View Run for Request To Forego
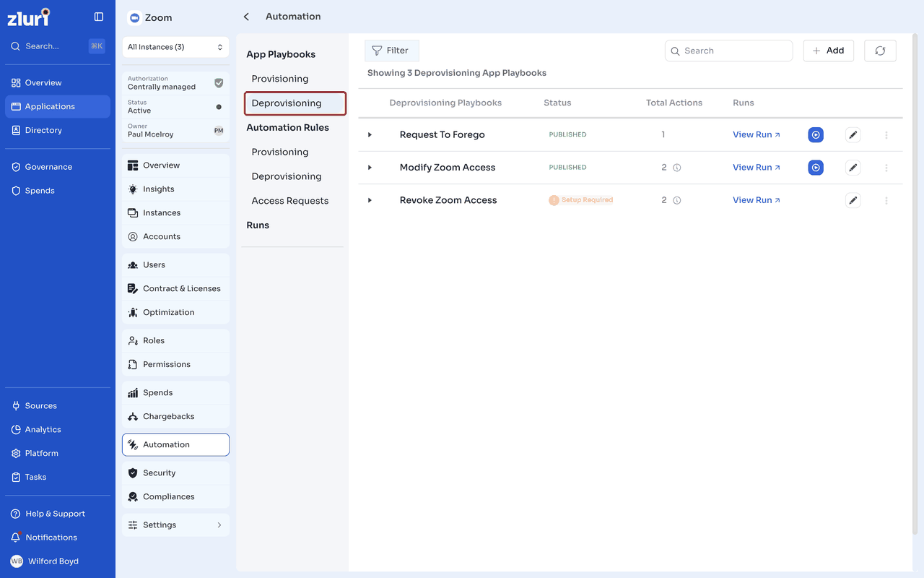 coord(757,135)
